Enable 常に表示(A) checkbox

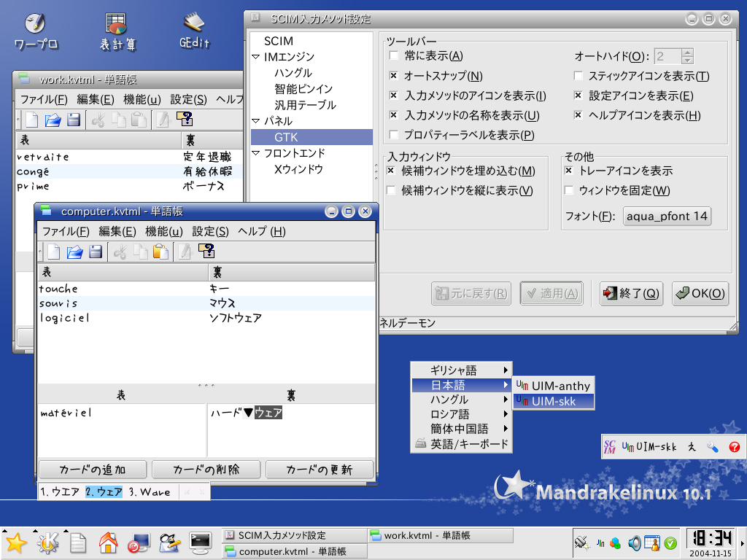[x=393, y=55]
